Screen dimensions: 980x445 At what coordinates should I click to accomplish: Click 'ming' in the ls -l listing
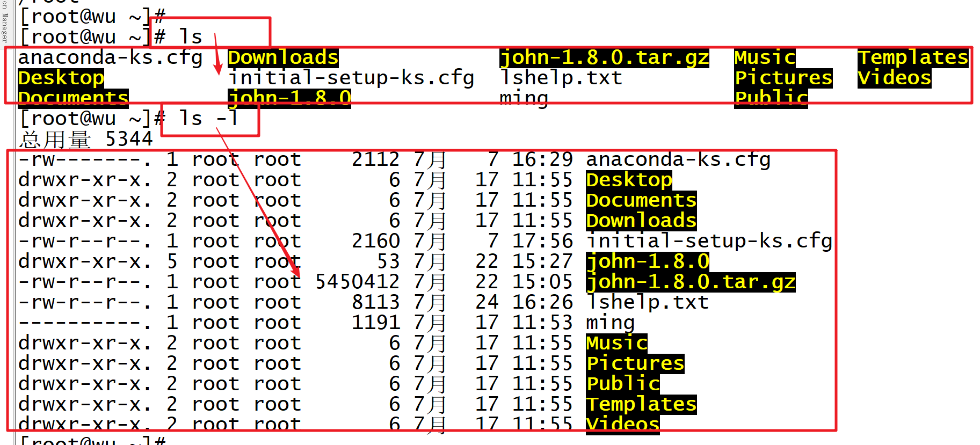611,323
